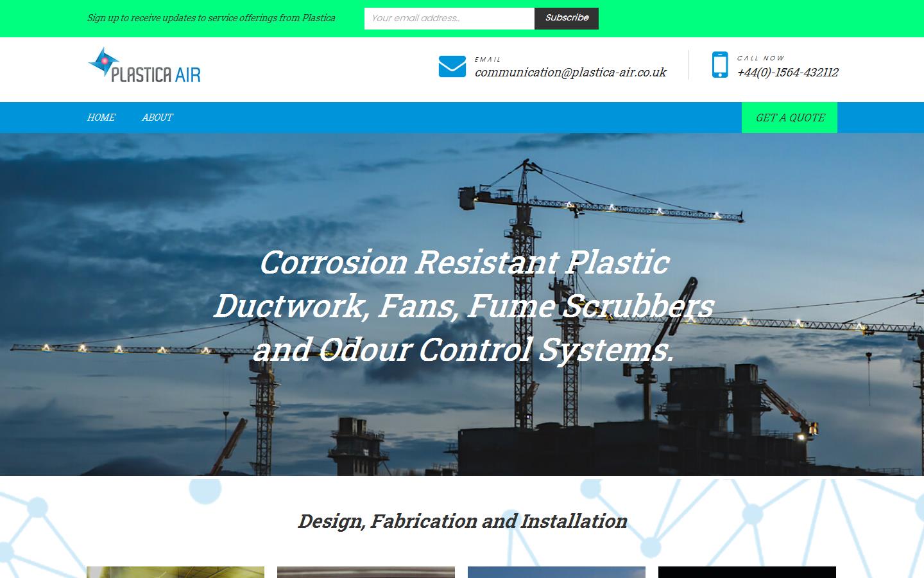This screenshot has height=578, width=924.
Task: Click the blue envelope email icon
Action: [452, 66]
